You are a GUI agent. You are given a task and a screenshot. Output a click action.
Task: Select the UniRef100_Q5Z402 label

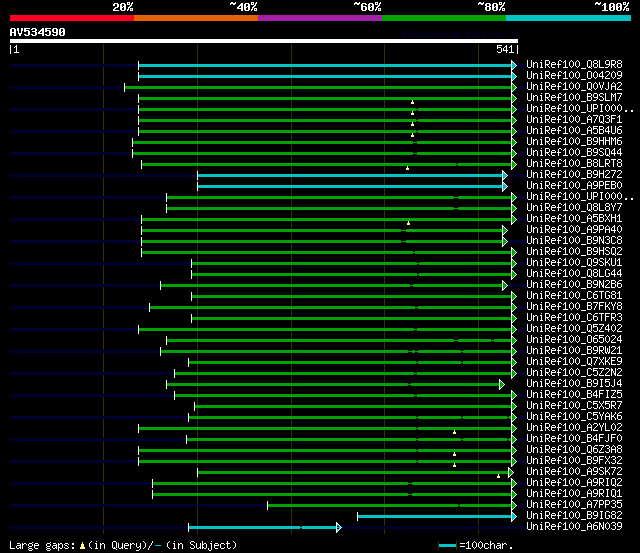click(x=574, y=329)
